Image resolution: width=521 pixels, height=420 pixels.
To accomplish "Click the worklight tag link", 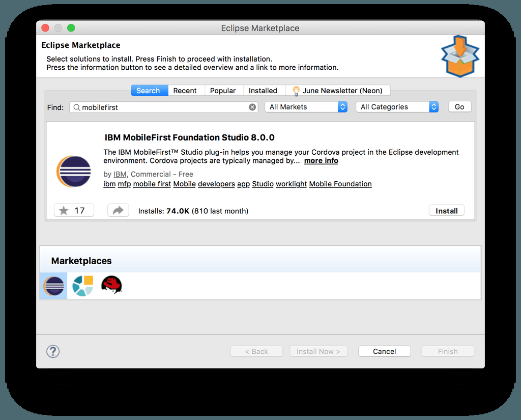I will tap(292, 184).
